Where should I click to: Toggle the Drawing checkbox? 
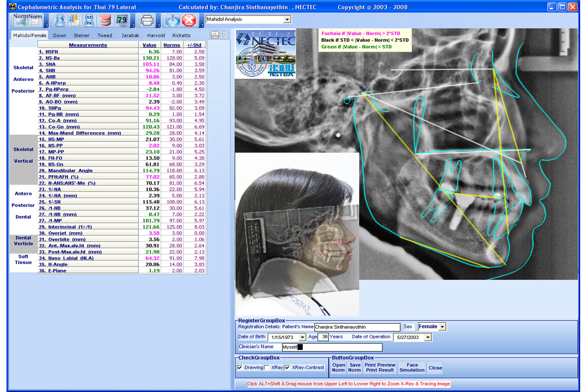(240, 367)
